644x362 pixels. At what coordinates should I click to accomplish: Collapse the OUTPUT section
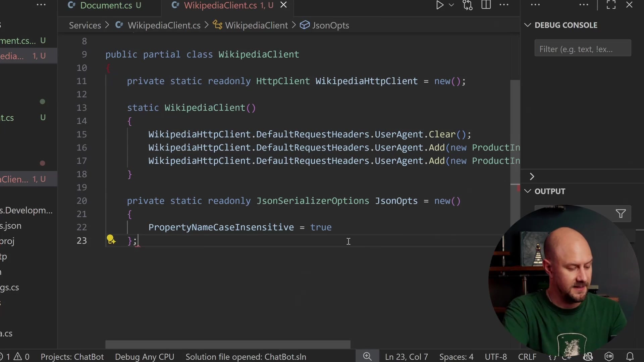[528, 191]
